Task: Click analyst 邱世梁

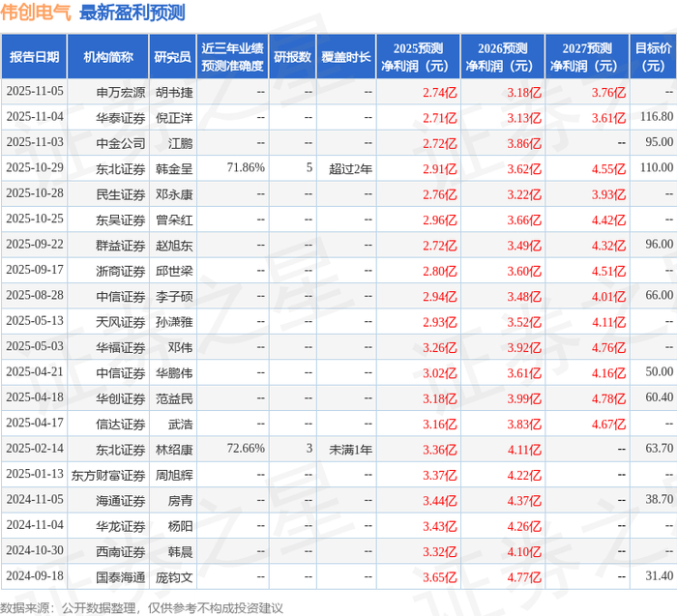Action: point(174,271)
